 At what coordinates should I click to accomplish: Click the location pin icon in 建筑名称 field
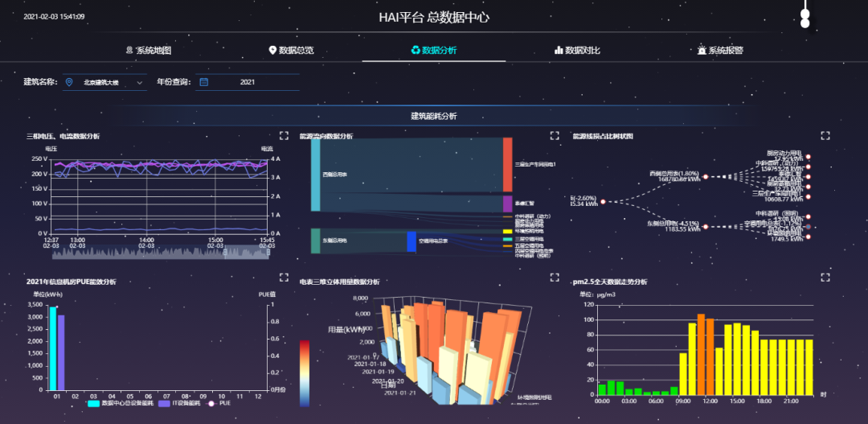(70, 82)
